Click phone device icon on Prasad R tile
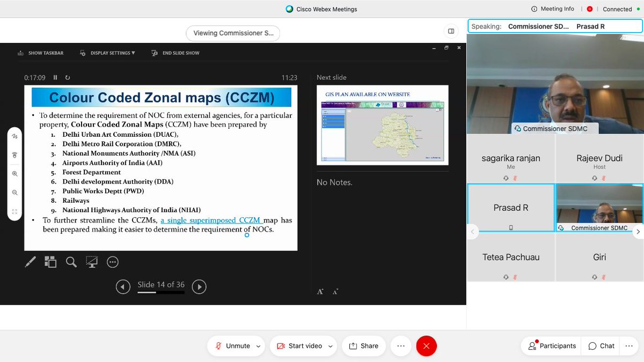644x362 pixels. click(511, 227)
